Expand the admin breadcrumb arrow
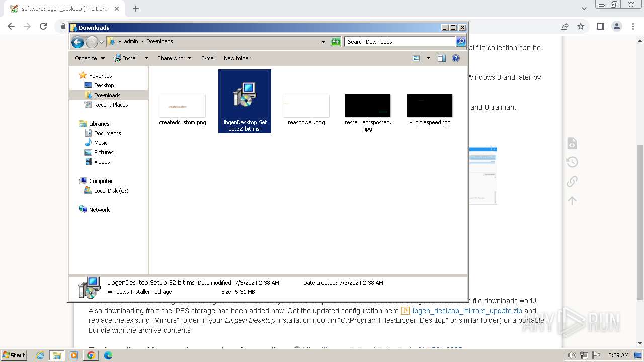 142,42
